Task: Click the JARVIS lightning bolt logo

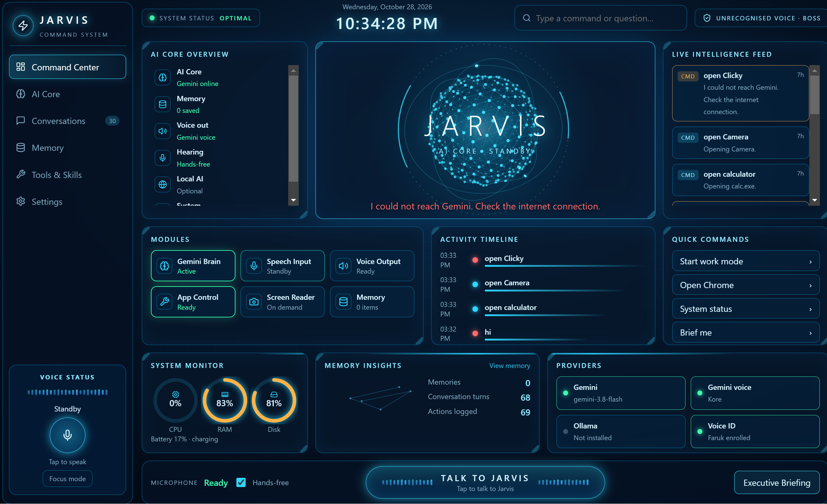Action: [x=23, y=26]
